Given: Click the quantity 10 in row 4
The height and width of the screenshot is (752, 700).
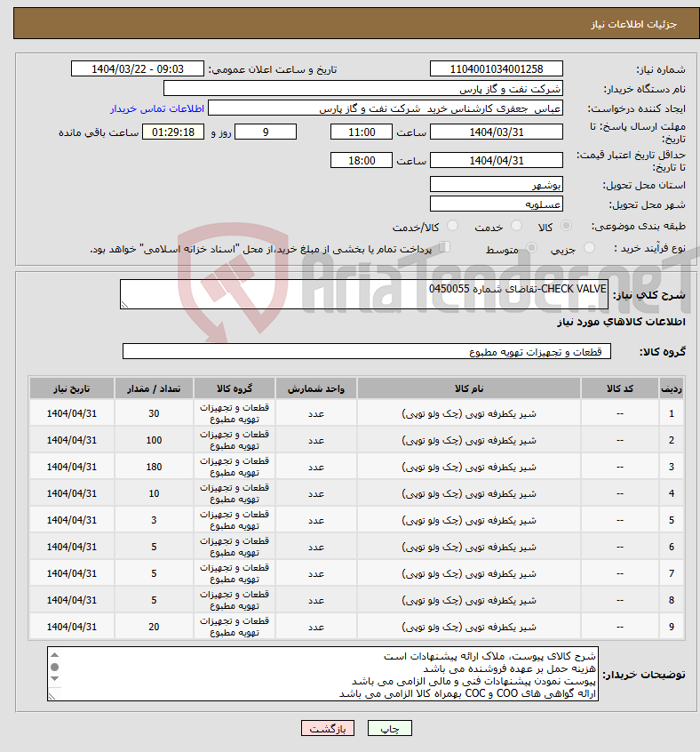Looking at the screenshot, I should [x=154, y=493].
